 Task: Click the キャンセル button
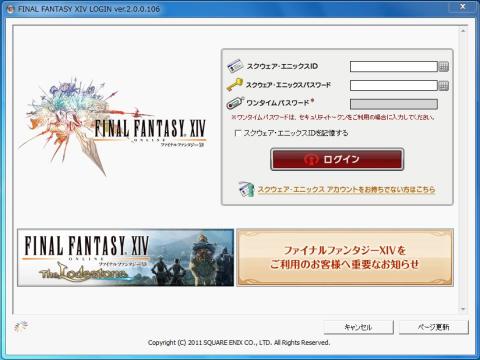pos(358,327)
